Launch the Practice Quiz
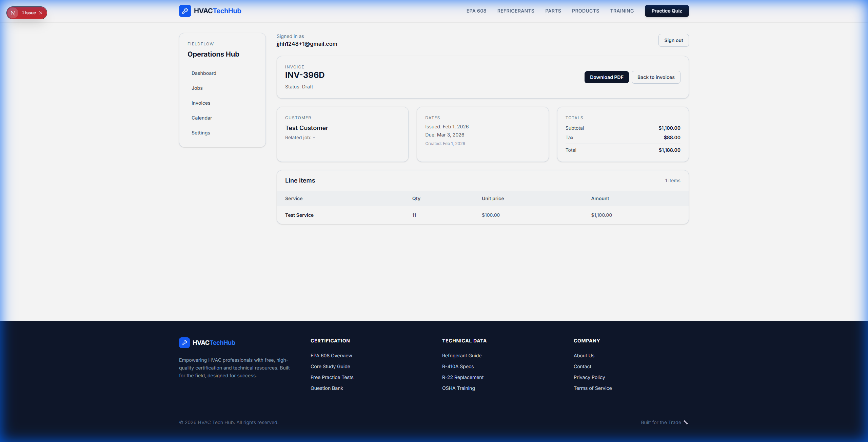This screenshot has height=442, width=868. tap(666, 10)
